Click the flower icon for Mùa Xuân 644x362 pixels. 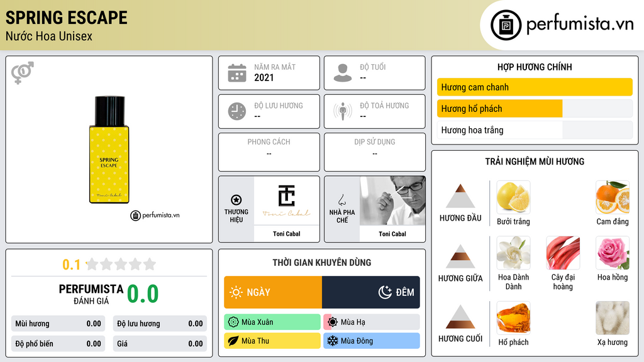pyautogui.click(x=233, y=322)
